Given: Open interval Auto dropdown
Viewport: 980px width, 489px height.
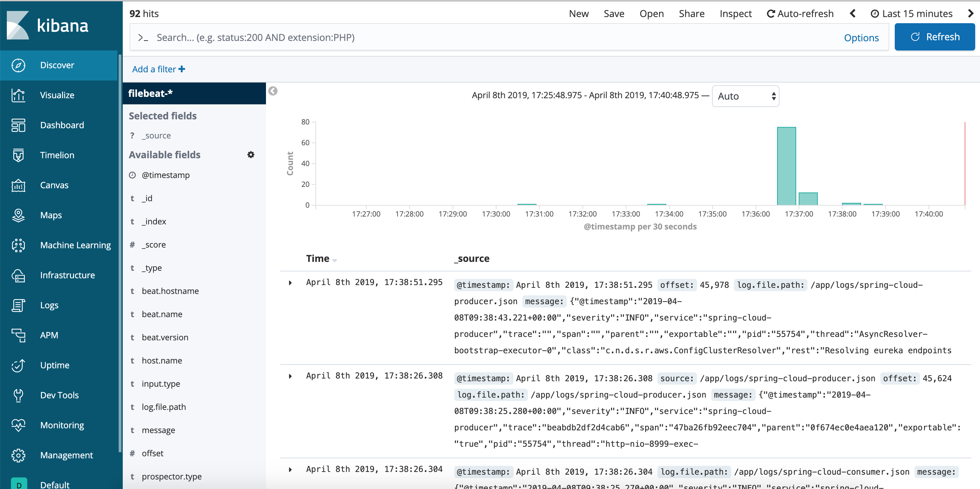Looking at the screenshot, I should coord(745,96).
